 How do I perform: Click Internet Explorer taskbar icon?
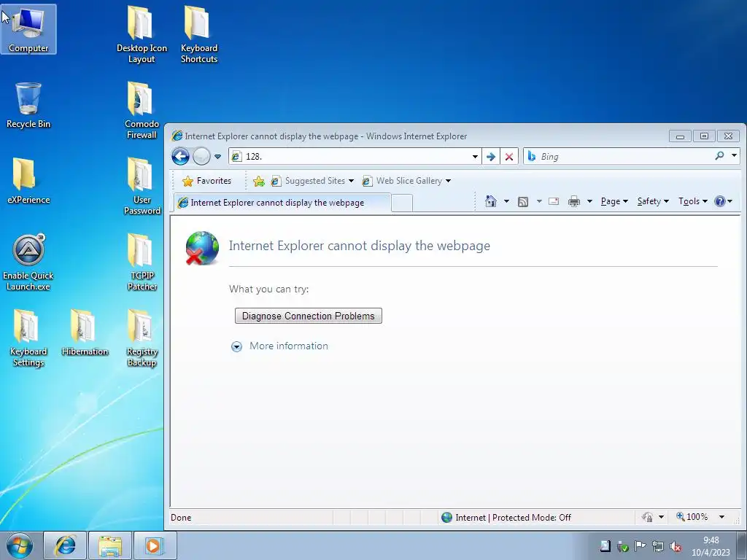point(65,545)
